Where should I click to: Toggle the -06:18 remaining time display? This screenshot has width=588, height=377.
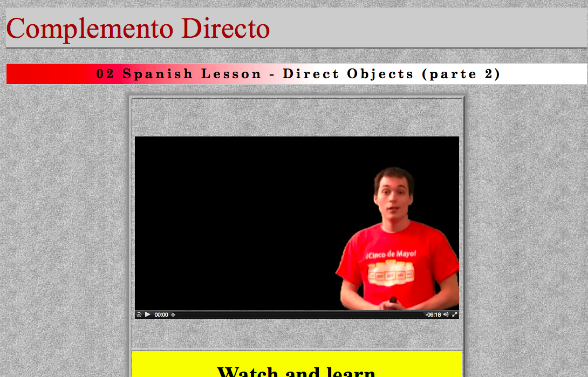[433, 315]
